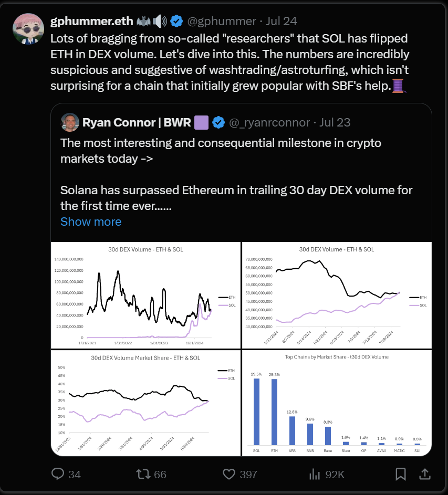
Task: View the Top Chains by Market Share chart
Action: pyautogui.click(x=337, y=403)
